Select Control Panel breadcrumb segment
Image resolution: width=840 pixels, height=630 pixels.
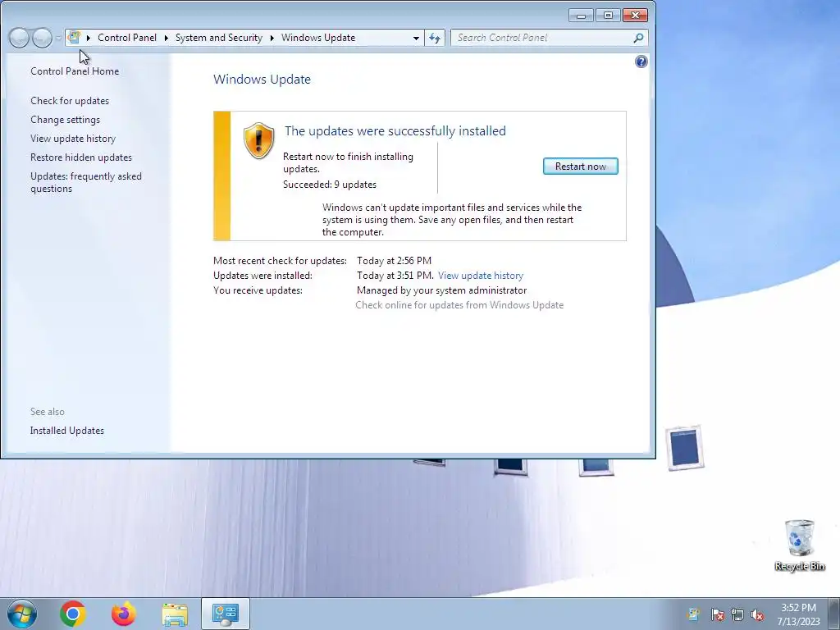tap(127, 38)
